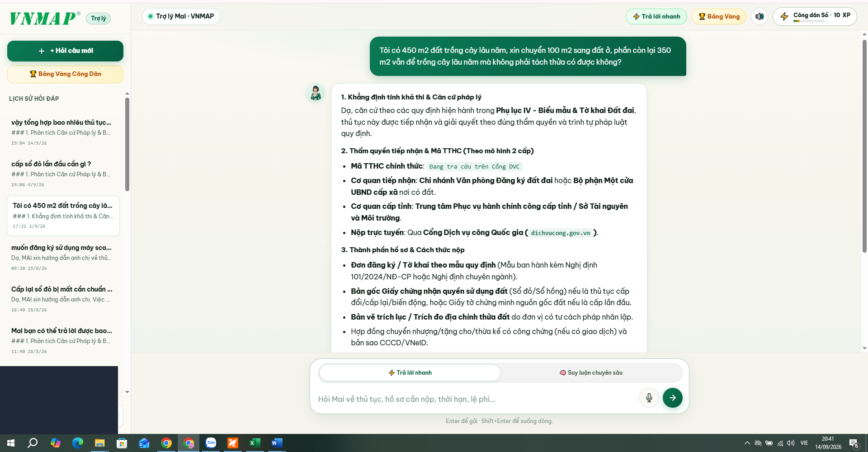The height and width of the screenshot is (452, 868).
Task: Click the VNMAP logo
Action: tap(44, 18)
